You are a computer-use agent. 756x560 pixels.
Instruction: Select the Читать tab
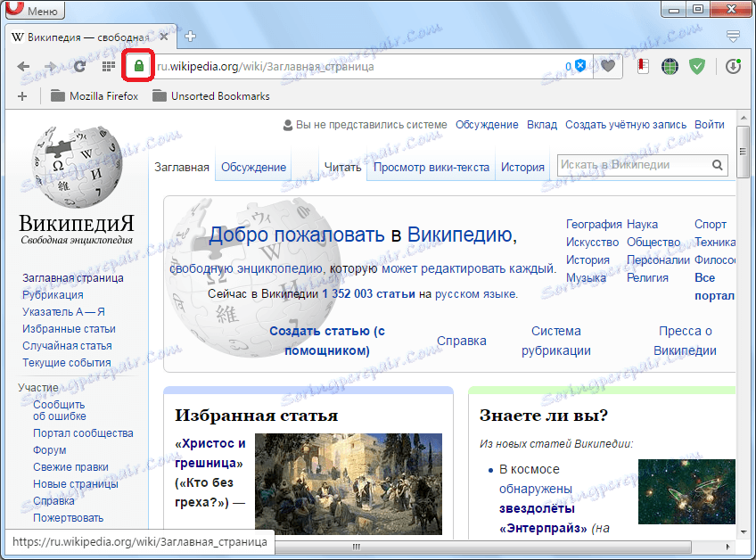coord(342,168)
